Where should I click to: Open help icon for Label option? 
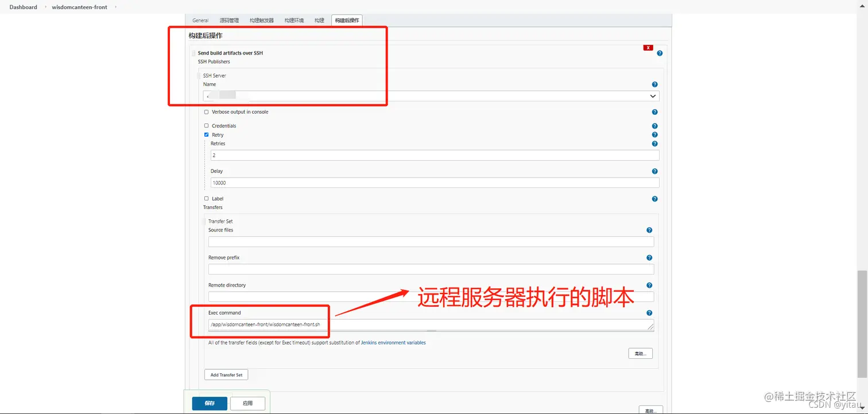[654, 199]
